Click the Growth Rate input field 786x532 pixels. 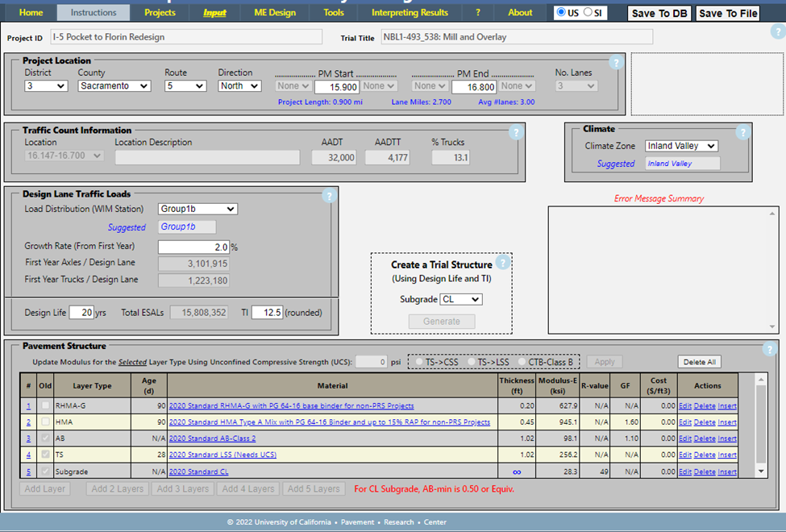point(193,247)
